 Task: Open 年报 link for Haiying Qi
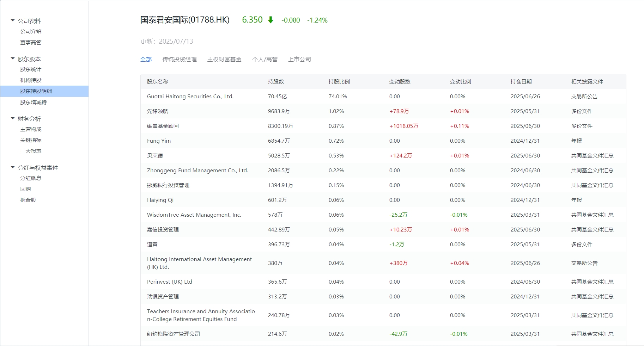coord(577,200)
